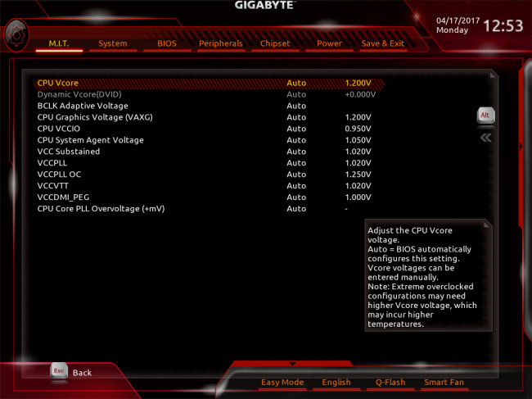Select the BCLK Adaptive Voltage row
Image resolution: width=532 pixels, height=399 pixels.
point(83,106)
